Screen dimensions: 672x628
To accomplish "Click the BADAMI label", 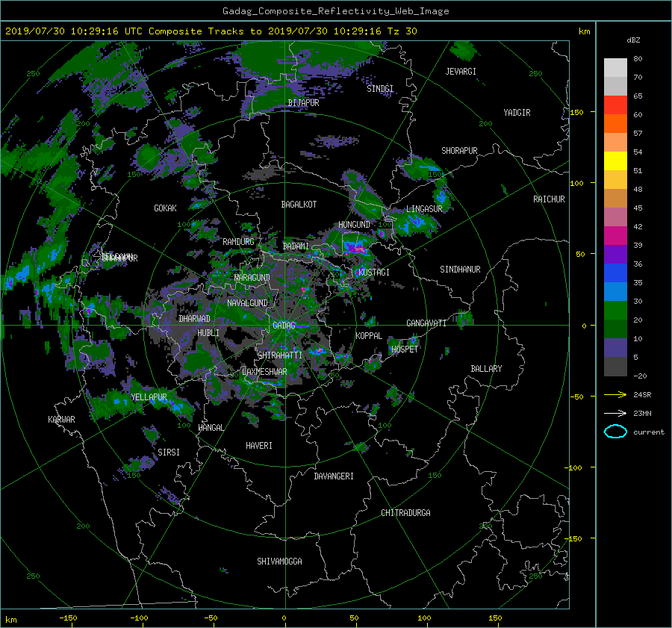I will (x=296, y=246).
